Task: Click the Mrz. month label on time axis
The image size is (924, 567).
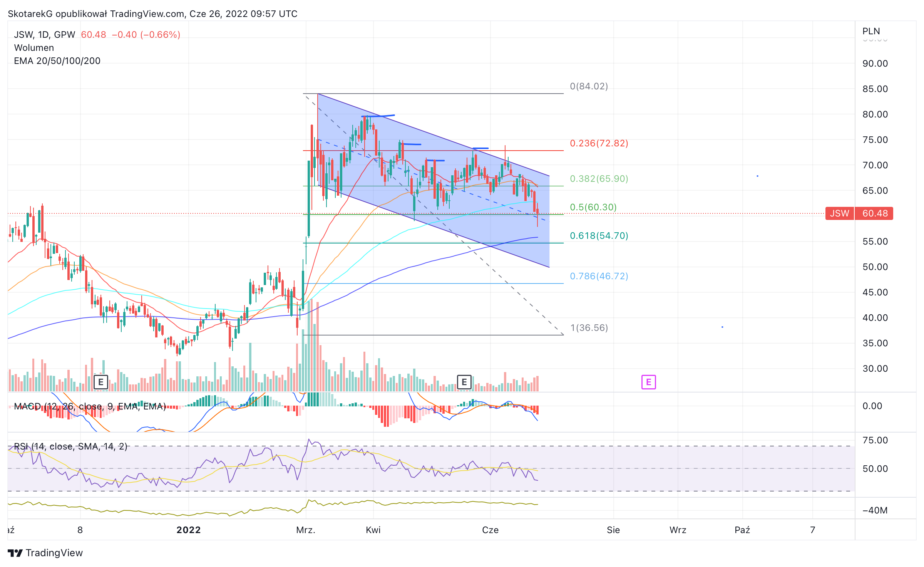Action: point(306,530)
